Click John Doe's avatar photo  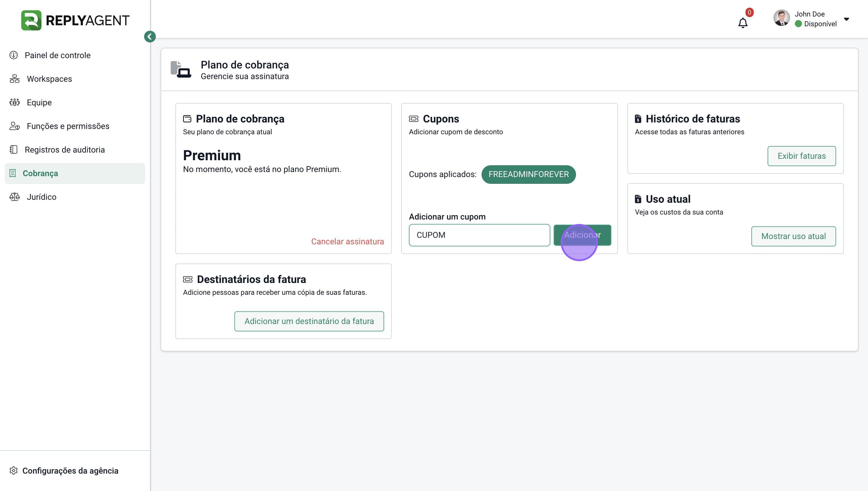[x=781, y=18]
